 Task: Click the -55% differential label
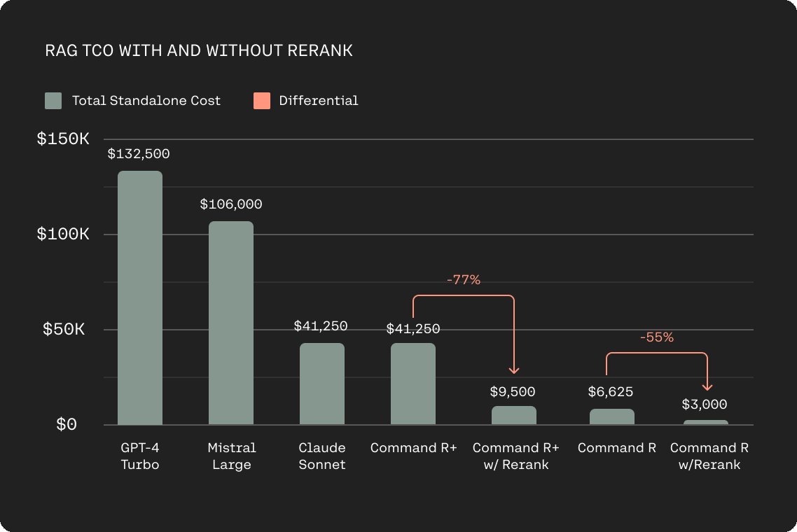[657, 337]
